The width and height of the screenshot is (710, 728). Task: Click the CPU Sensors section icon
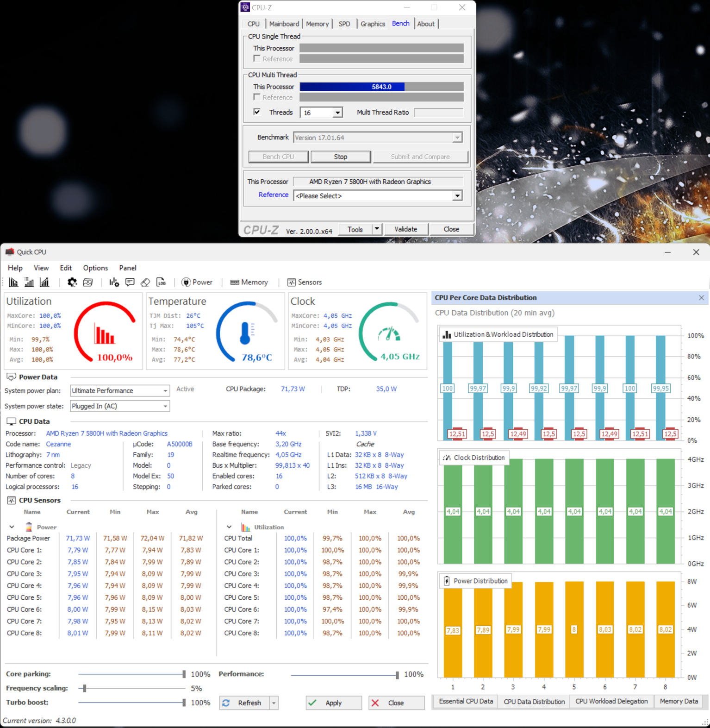click(11, 500)
